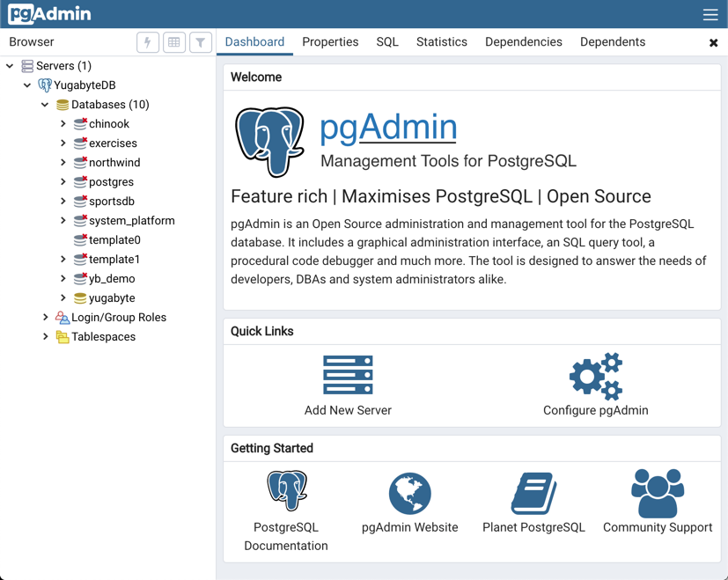Viewport: 728px width, 580px height.
Task: Collapse the Databases node
Action: [45, 104]
